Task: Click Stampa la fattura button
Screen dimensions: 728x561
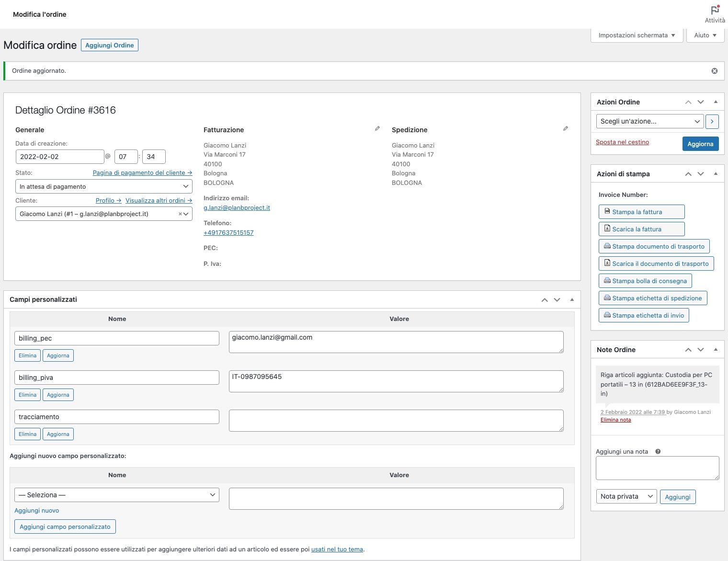Action: tap(641, 212)
